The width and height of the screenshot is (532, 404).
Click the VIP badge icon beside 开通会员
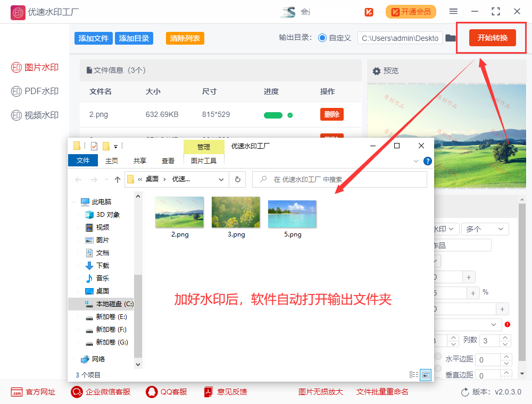369,12
